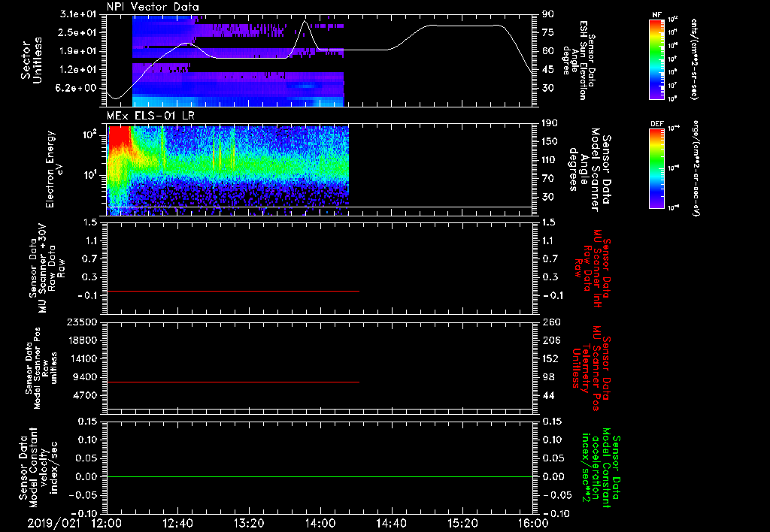Click the "190" Scanner Angle tick value
The height and width of the screenshot is (532, 770).
point(551,123)
